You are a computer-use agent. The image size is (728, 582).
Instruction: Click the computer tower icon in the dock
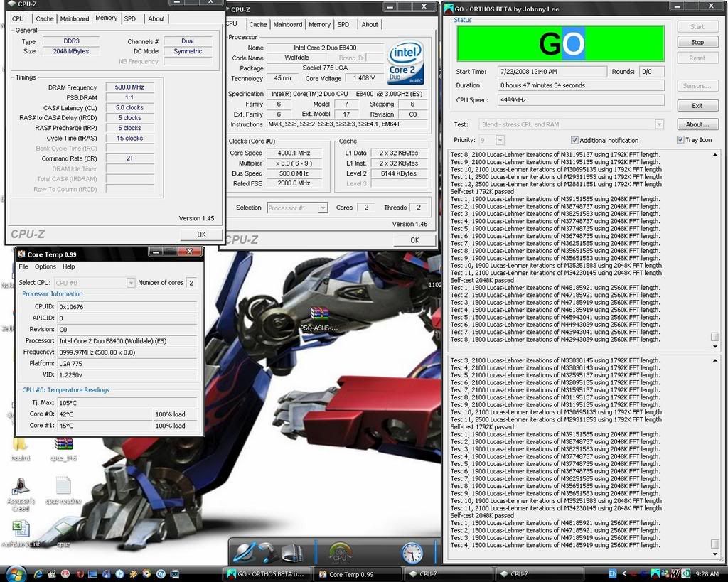point(292,552)
